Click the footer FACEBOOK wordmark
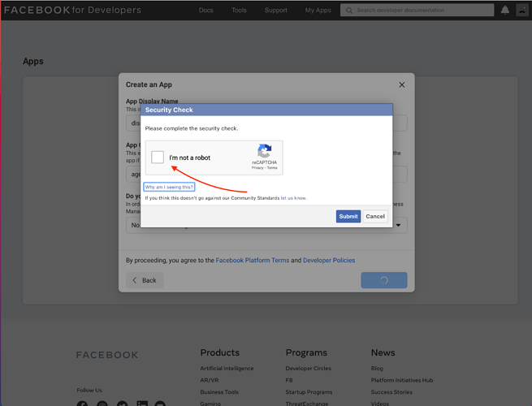532x406 pixels. coord(107,355)
